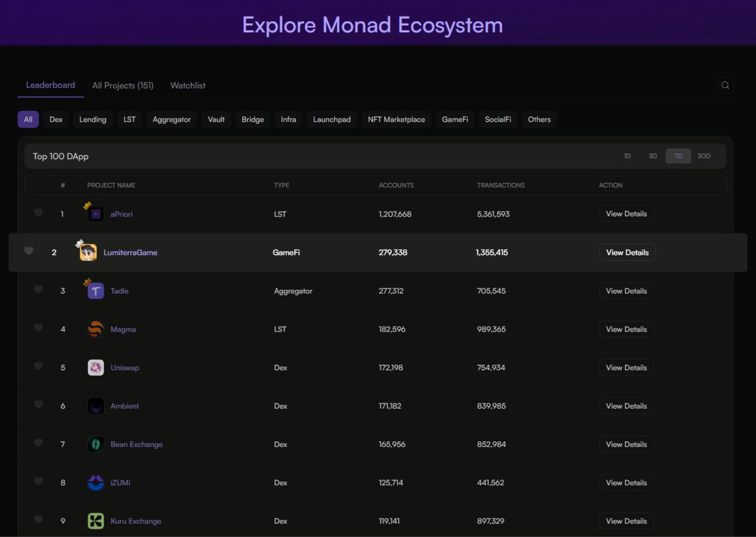
Task: Apply the GameFi category filter
Action: click(x=455, y=119)
